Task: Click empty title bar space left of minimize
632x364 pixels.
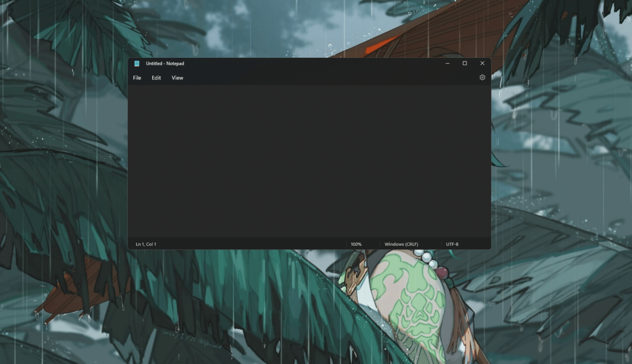Action: point(316,64)
